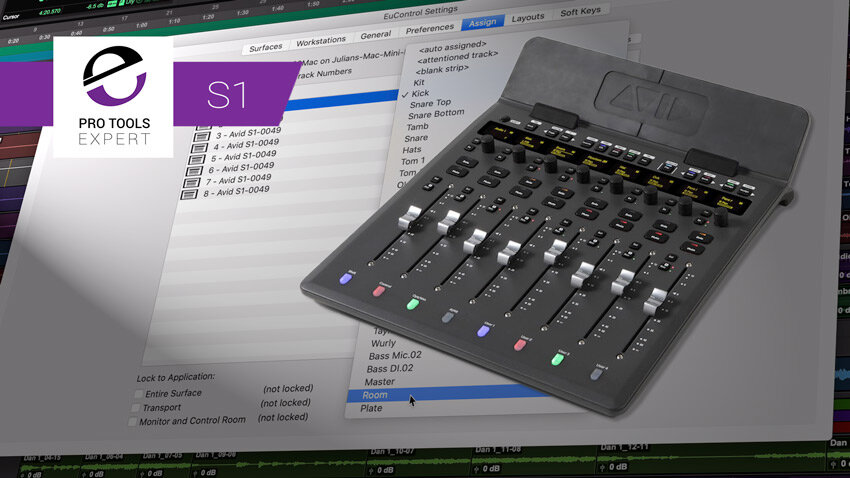
Task: Select row "4 - Avid S1-0049"
Action: (246, 145)
